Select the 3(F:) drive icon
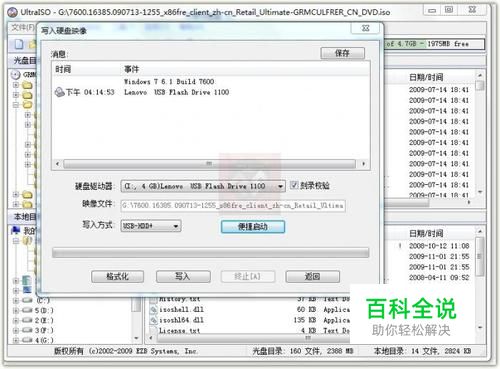 click(27, 330)
